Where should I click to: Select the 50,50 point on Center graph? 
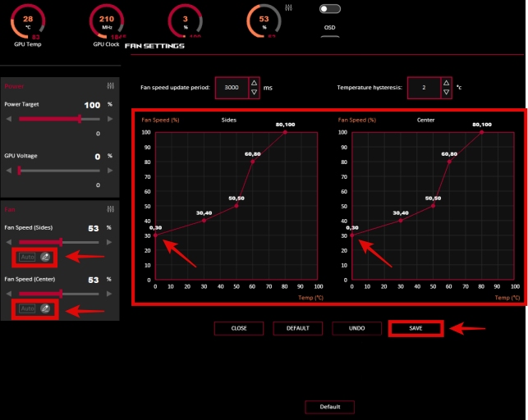pyautogui.click(x=433, y=206)
